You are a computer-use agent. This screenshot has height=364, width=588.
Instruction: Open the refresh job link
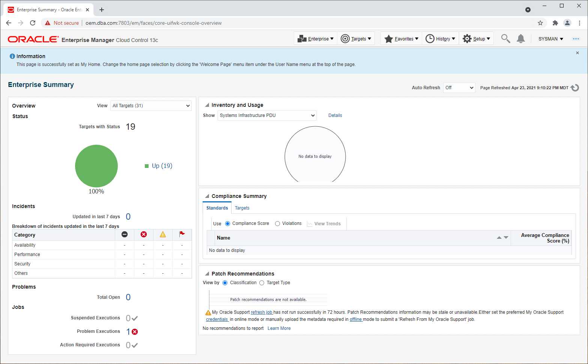point(262,312)
